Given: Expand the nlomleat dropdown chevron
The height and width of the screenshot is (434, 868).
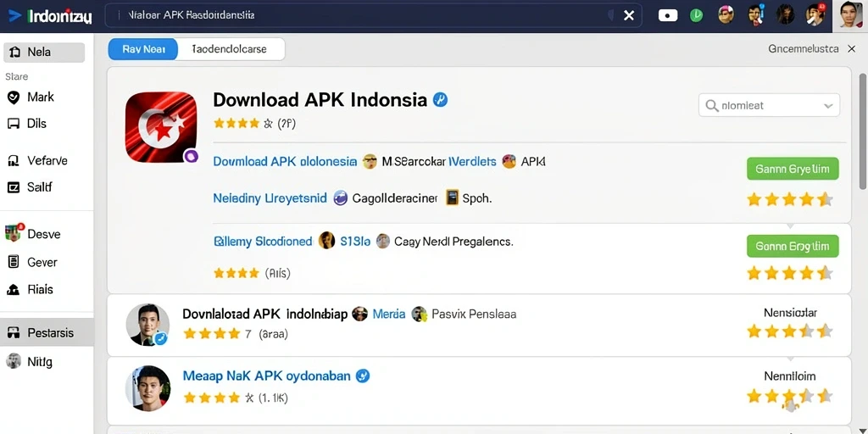Looking at the screenshot, I should [828, 106].
